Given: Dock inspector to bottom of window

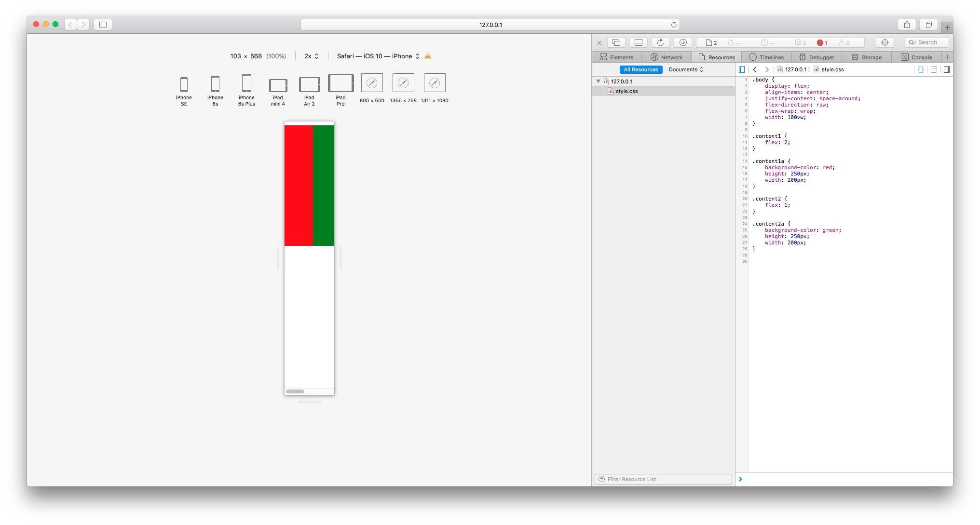Looking at the screenshot, I should point(638,42).
